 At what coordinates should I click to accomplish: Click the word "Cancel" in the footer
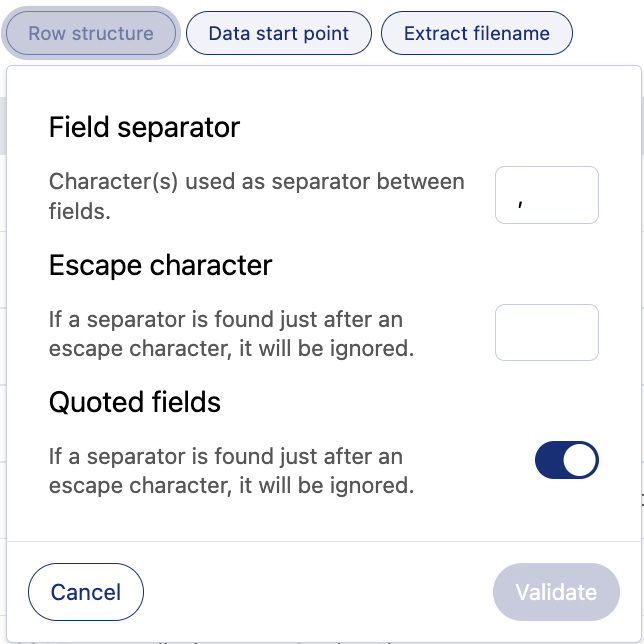click(x=86, y=592)
